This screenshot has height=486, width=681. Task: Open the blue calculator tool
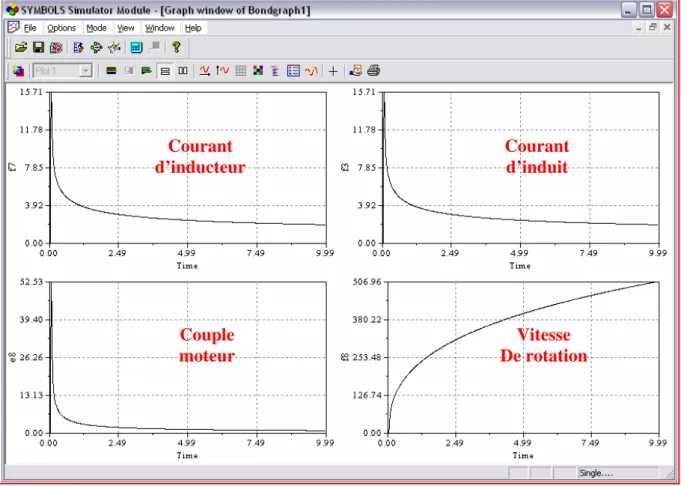pyautogui.click(x=136, y=47)
